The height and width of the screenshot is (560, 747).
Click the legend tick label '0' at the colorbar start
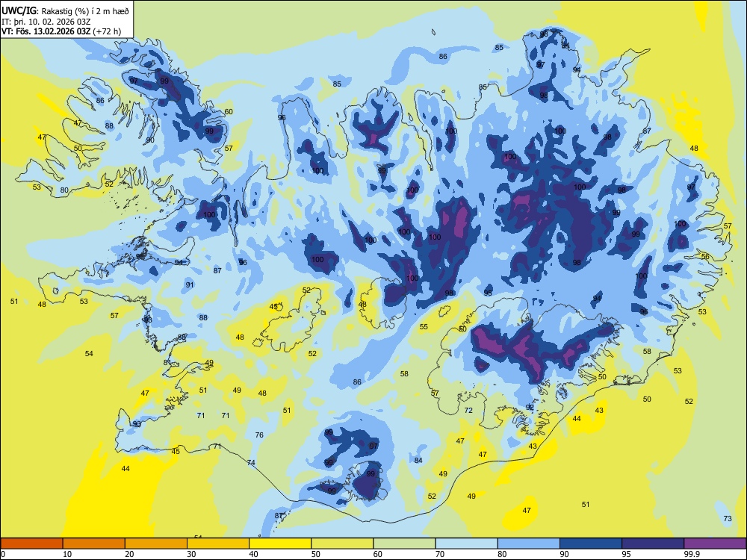point(3,554)
